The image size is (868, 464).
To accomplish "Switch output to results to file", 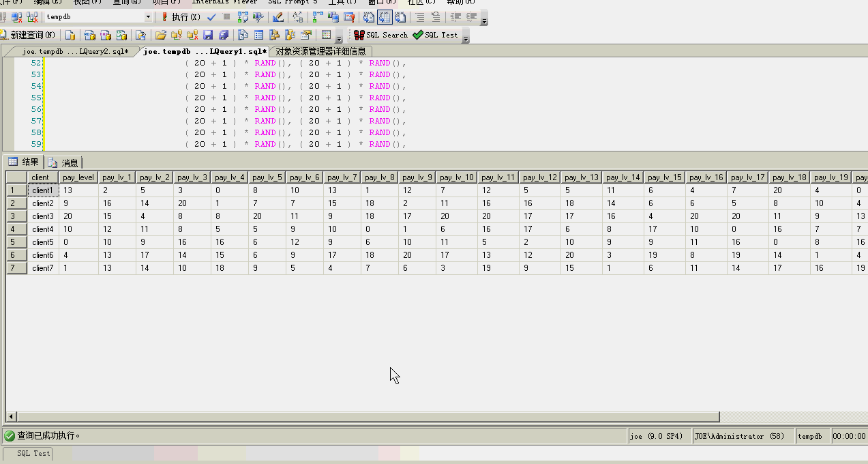I will [x=400, y=17].
